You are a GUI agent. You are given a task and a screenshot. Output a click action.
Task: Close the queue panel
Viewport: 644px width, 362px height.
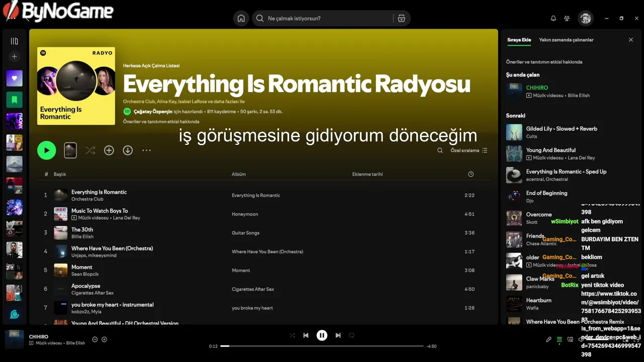pos(631,40)
